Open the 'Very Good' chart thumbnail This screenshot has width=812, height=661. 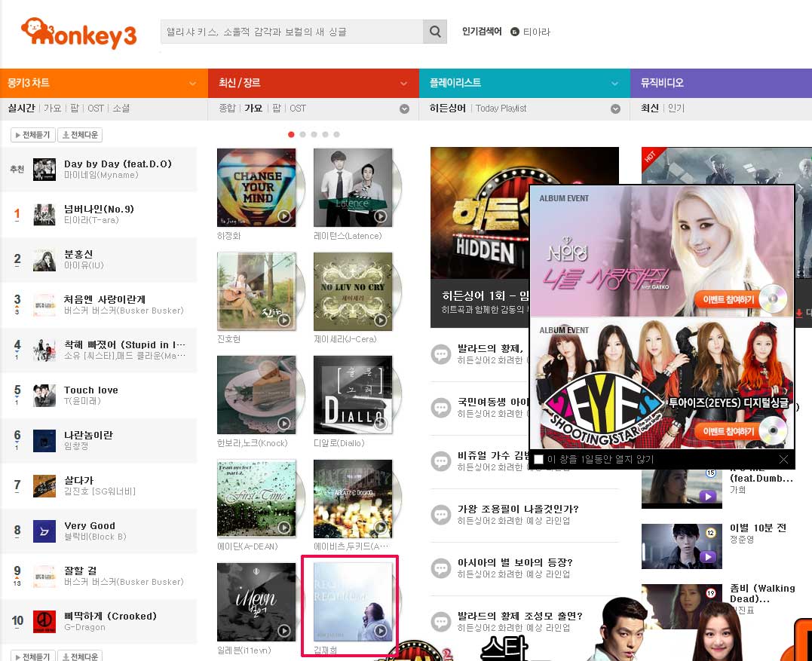(x=44, y=531)
